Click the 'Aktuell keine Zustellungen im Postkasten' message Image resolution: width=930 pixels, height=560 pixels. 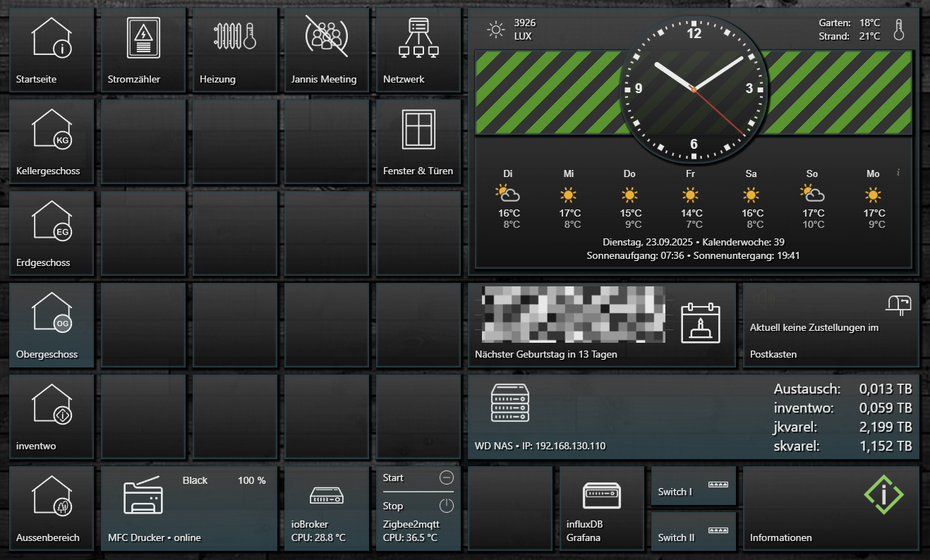coord(814,341)
